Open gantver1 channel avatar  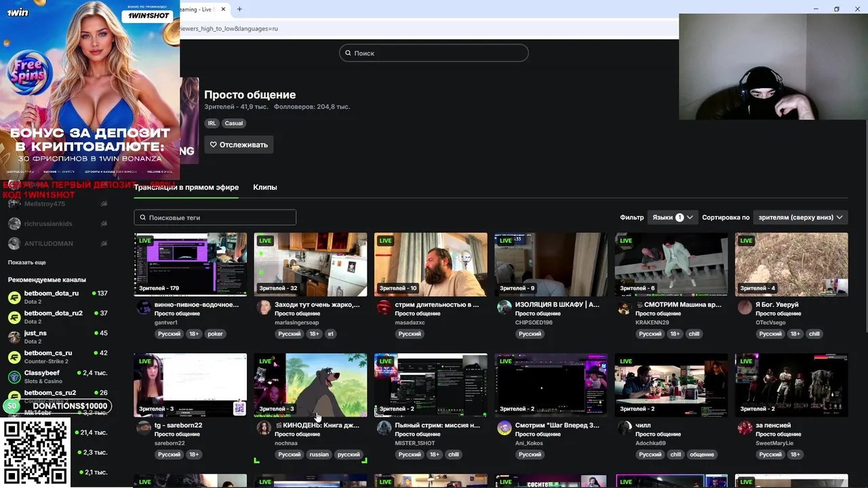coord(144,308)
